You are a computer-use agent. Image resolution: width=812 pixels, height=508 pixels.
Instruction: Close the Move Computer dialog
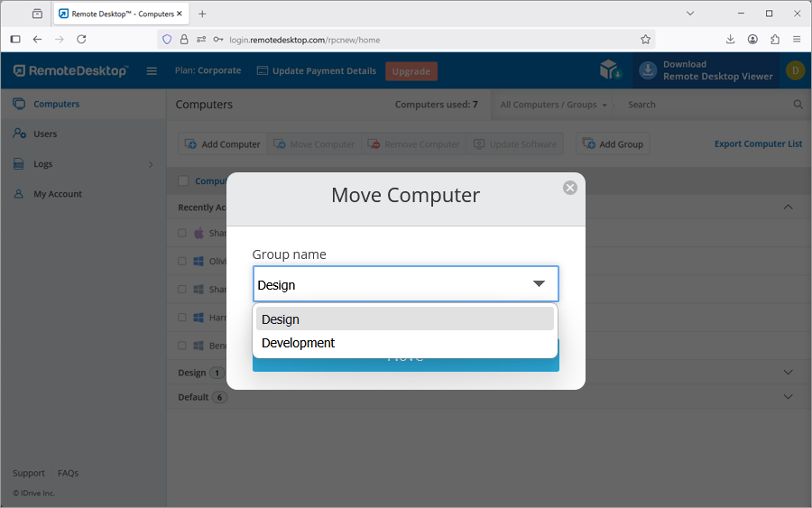569,188
